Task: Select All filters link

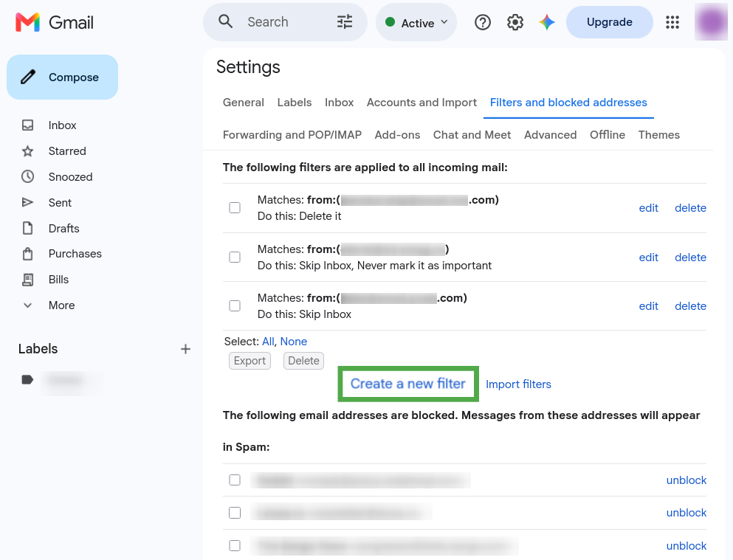Action: [x=268, y=342]
